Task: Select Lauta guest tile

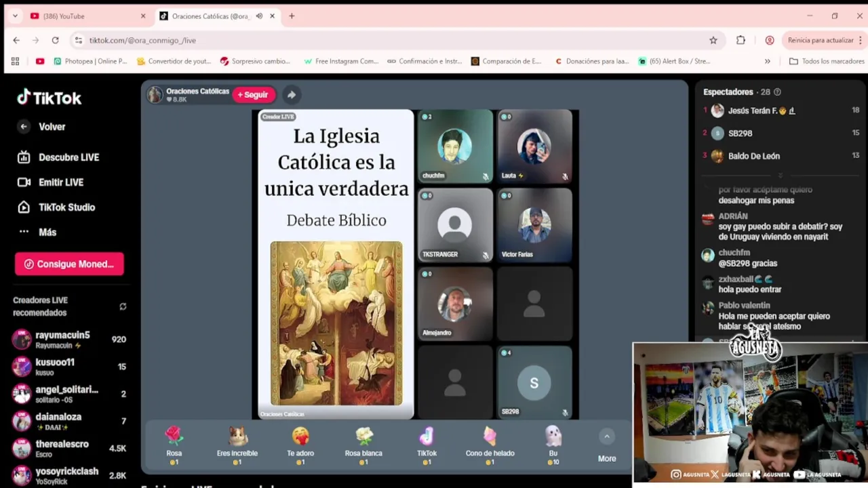Action: point(534,146)
